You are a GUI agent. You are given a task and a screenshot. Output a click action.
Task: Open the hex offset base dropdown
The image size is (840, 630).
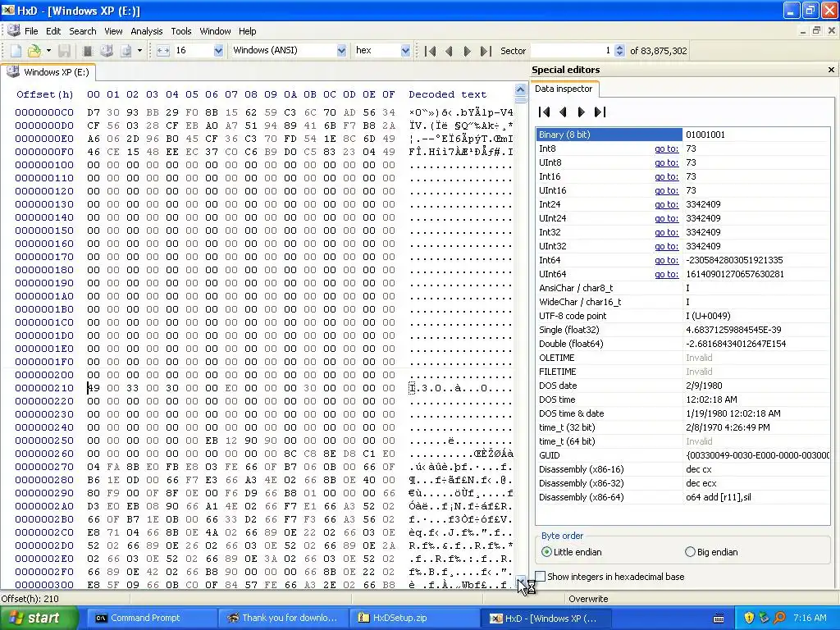[405, 50]
